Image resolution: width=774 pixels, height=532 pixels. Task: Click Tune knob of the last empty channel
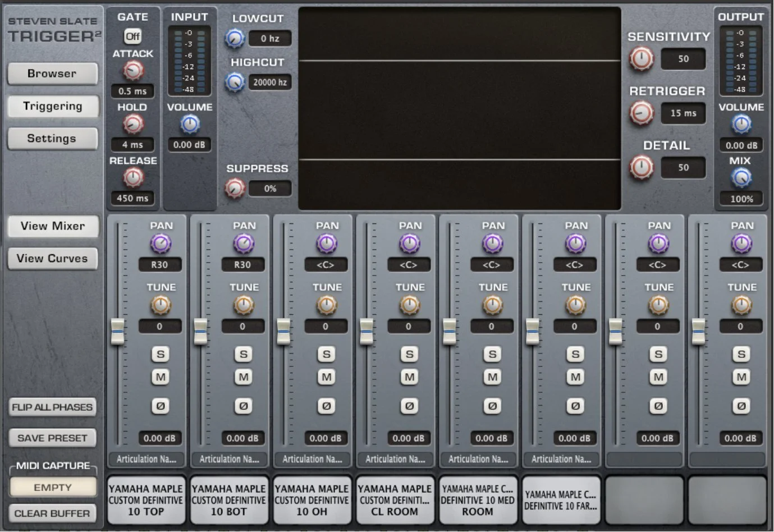point(741,305)
